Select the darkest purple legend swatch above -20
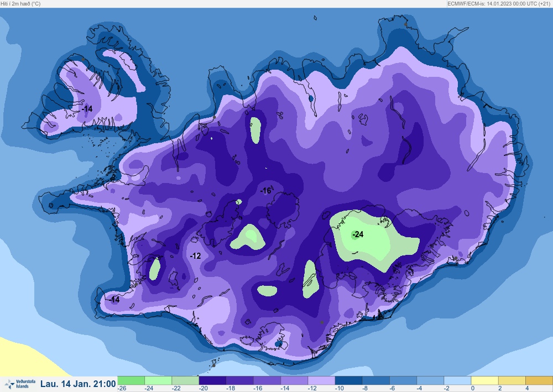553x392 pixels. [212, 380]
